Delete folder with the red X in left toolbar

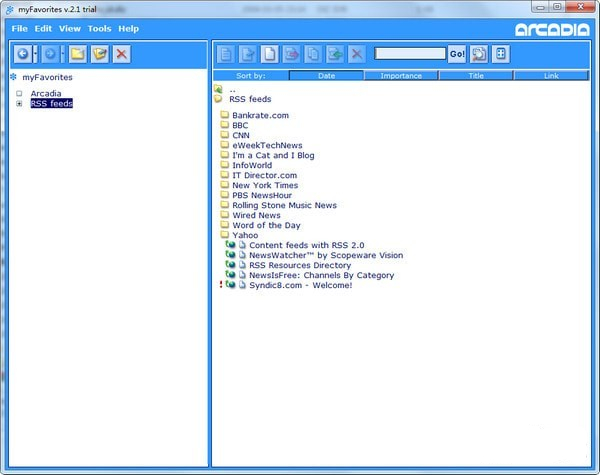point(122,54)
